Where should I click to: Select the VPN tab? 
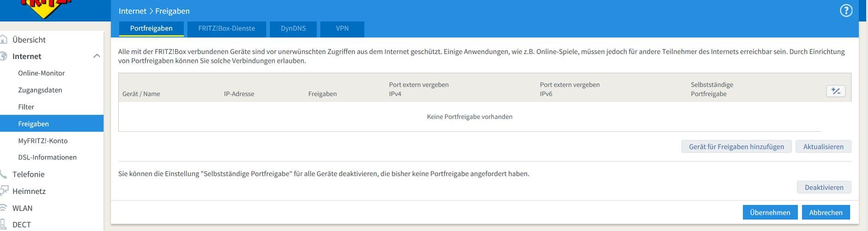[x=342, y=28]
